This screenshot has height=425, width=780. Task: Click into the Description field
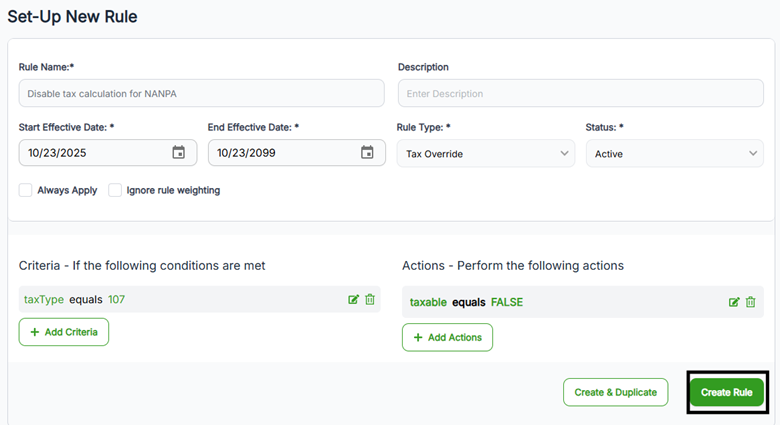tap(580, 94)
